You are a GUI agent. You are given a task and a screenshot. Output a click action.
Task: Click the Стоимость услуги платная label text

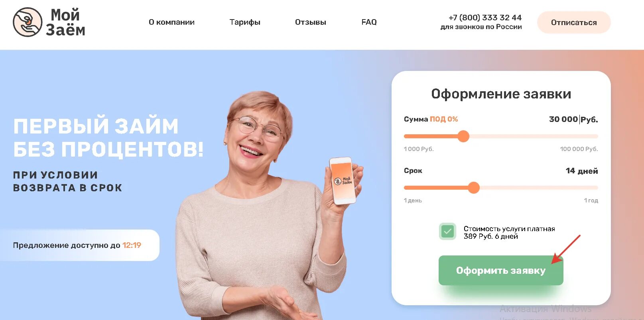(509, 229)
